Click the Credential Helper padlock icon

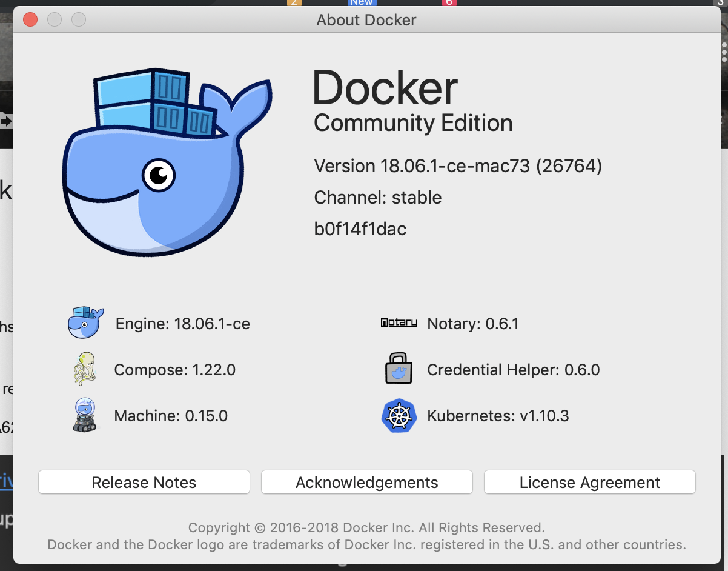399,369
